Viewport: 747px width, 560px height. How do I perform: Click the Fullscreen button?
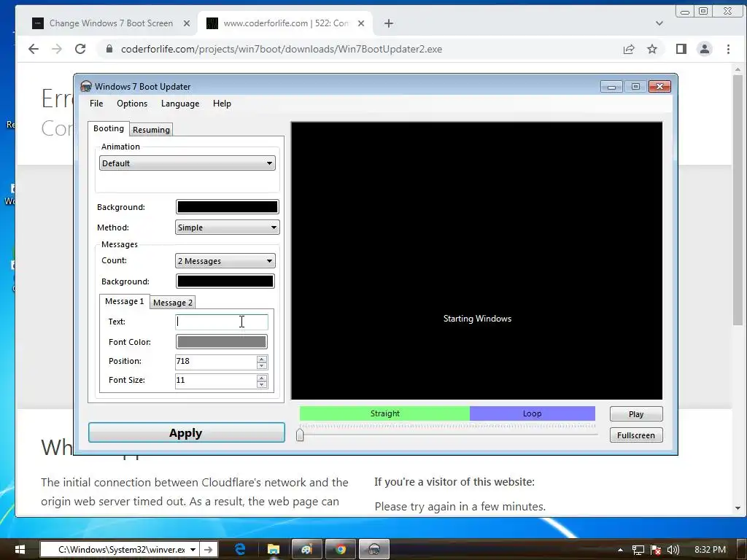click(x=636, y=435)
